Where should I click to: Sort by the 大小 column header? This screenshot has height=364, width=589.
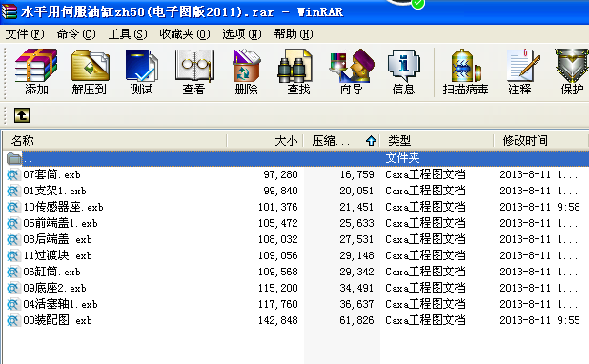tap(265, 141)
